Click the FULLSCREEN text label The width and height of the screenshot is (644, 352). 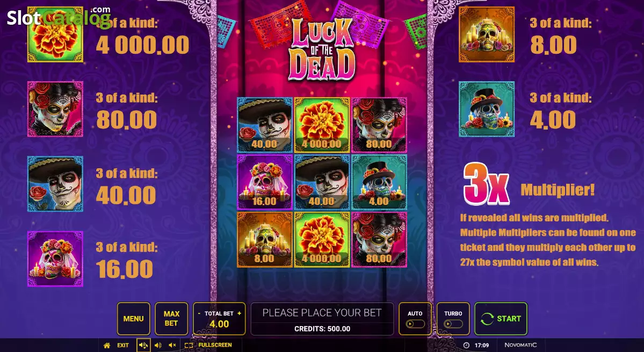pos(215,345)
